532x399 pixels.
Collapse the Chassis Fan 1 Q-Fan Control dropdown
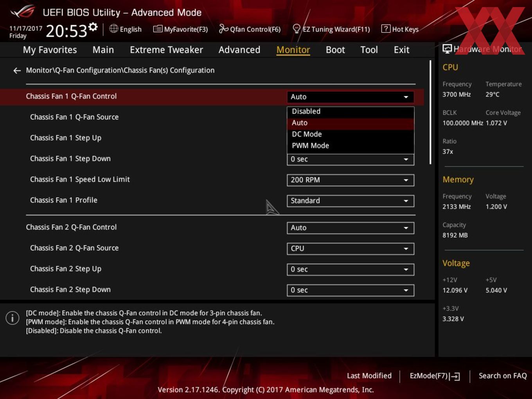350,97
